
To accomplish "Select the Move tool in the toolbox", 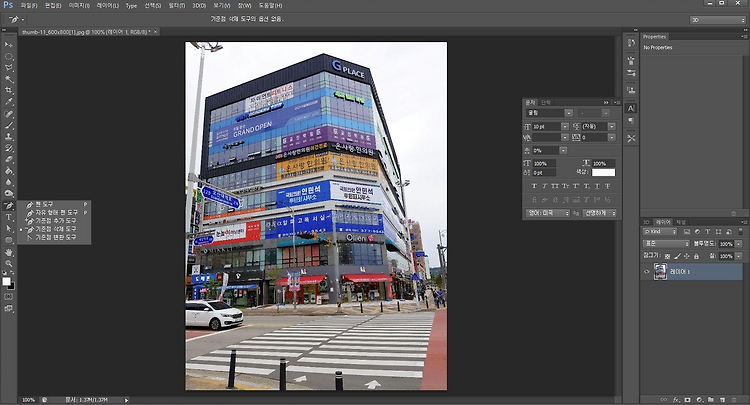I will [x=9, y=44].
